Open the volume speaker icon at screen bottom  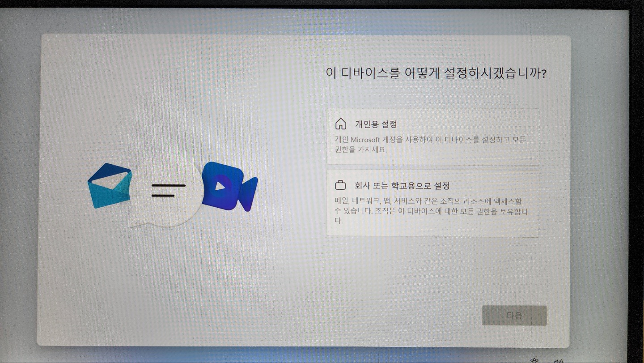point(558,360)
